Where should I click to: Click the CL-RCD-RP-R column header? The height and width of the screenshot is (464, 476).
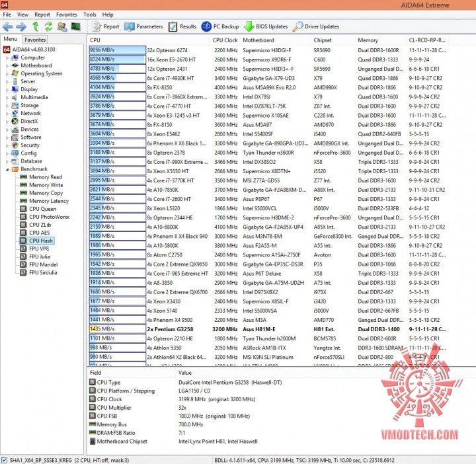coord(428,40)
